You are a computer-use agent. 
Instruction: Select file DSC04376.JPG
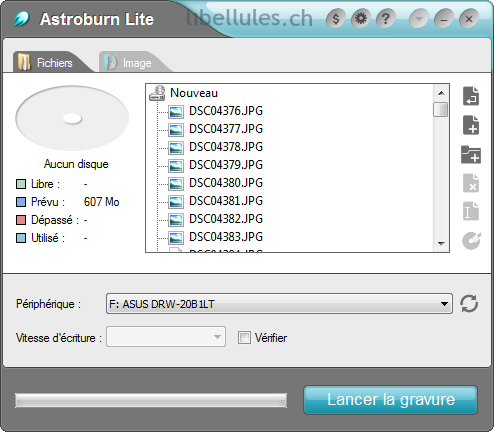click(x=226, y=111)
